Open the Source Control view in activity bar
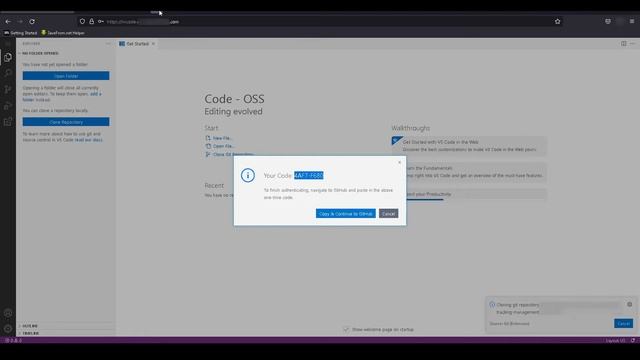 point(8,89)
